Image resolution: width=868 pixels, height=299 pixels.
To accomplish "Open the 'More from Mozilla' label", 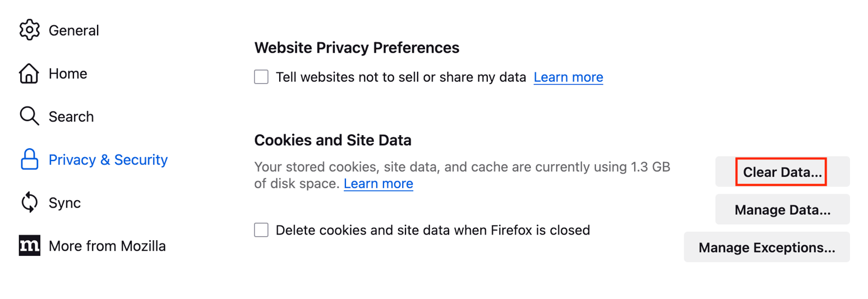I will [x=107, y=246].
